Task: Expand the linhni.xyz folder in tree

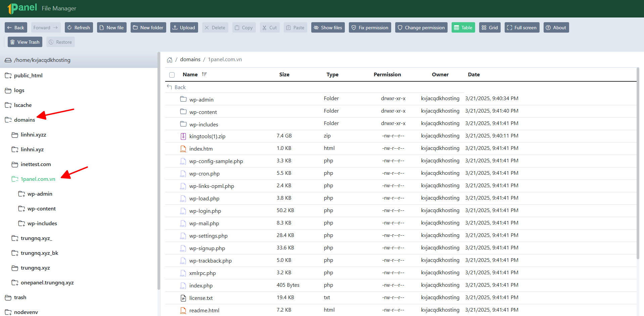Action: pos(15,150)
